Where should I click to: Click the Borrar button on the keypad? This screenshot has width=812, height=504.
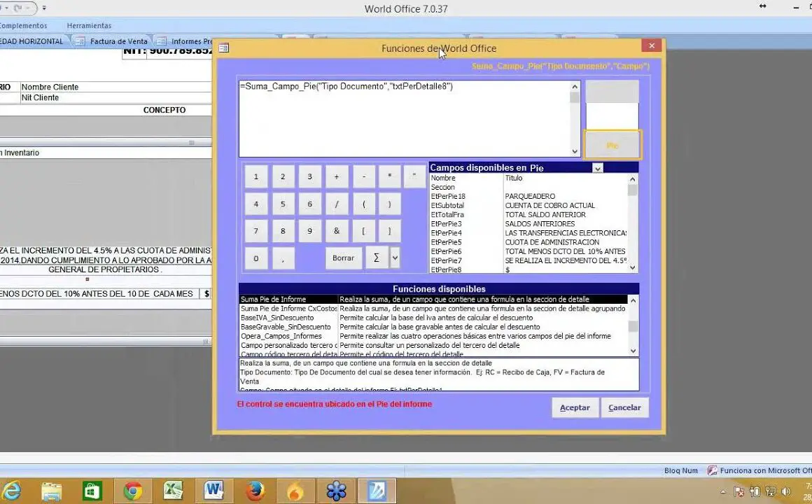click(343, 258)
